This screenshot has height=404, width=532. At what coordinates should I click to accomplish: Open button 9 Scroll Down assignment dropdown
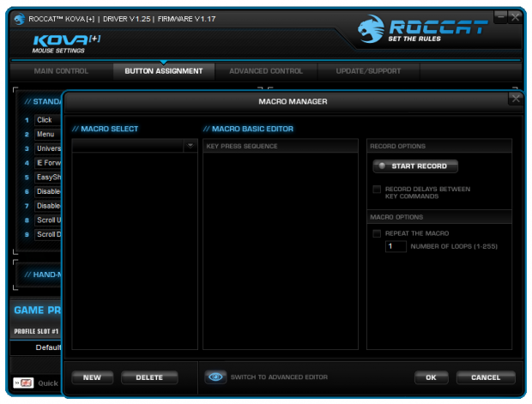click(48, 234)
